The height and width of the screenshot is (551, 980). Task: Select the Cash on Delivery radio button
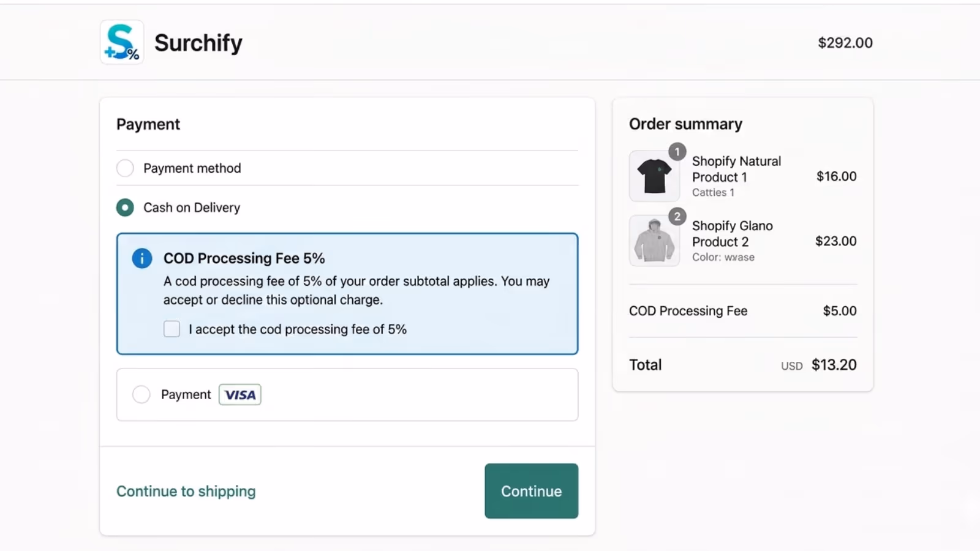pos(125,208)
